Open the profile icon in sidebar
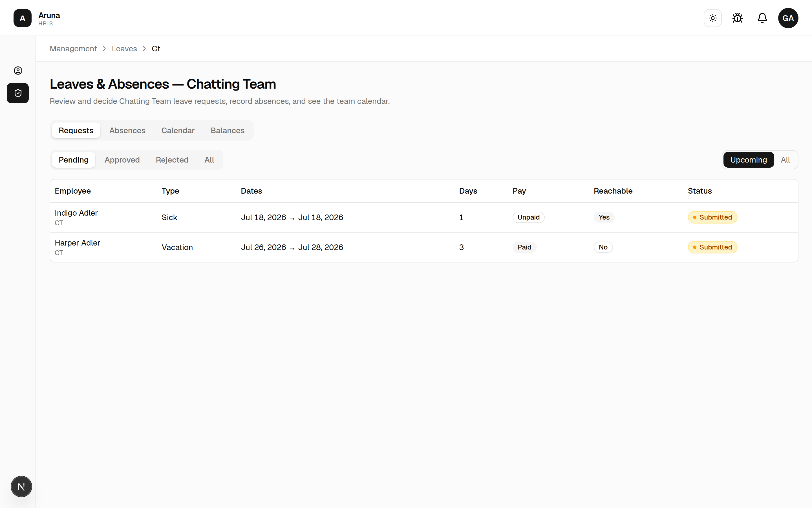This screenshot has width=812, height=508. point(18,71)
